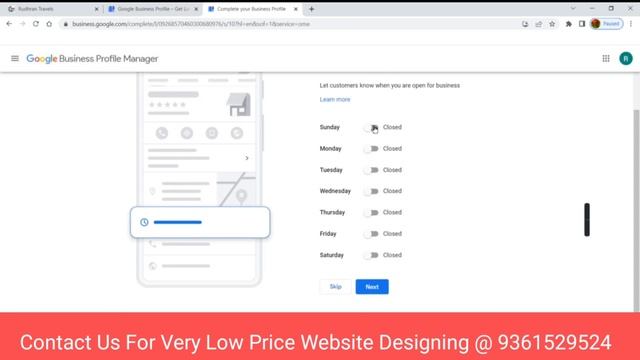Click the Google Business Profile Manager logo
Screen dimensions: 640x360
[92, 58]
